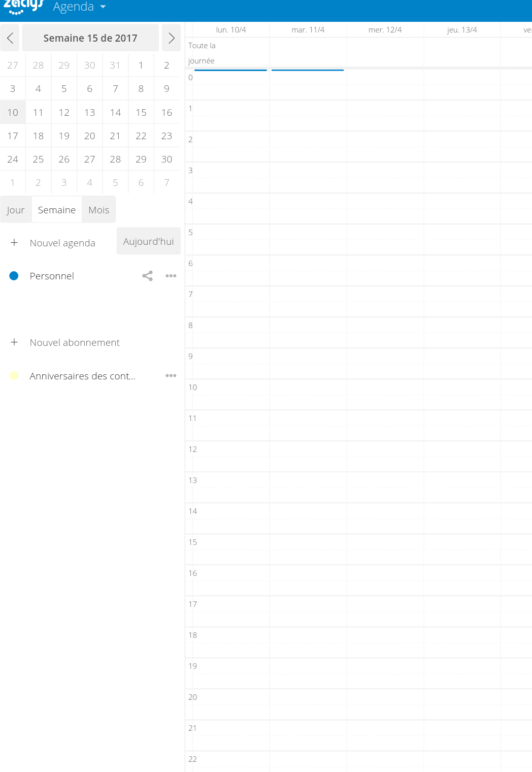The width and height of the screenshot is (532, 772).
Task: Click the Zaclys logo
Action: pos(23,7)
